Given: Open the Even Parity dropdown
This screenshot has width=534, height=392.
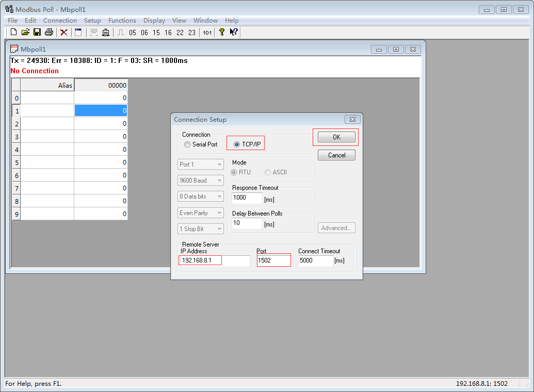Looking at the screenshot, I should tap(200, 213).
